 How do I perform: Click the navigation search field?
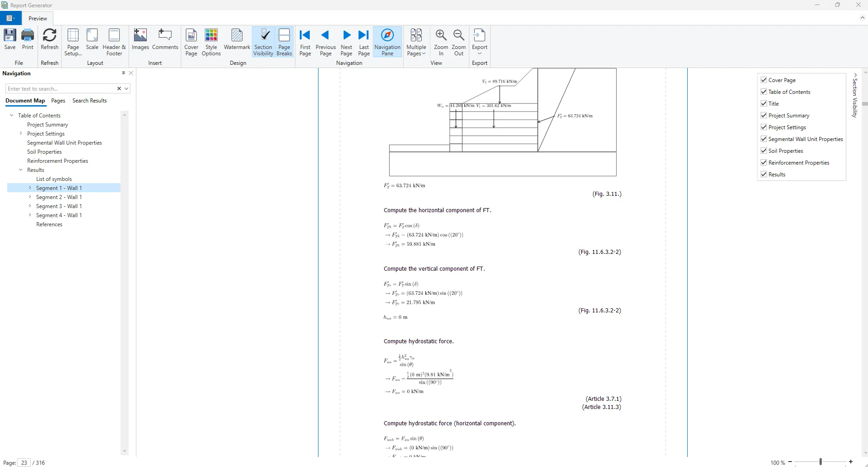[61, 88]
